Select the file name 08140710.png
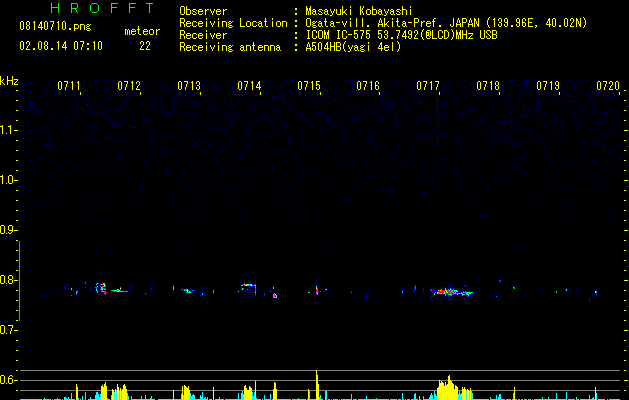Image resolution: width=629 pixels, height=400 pixels. tap(55, 27)
